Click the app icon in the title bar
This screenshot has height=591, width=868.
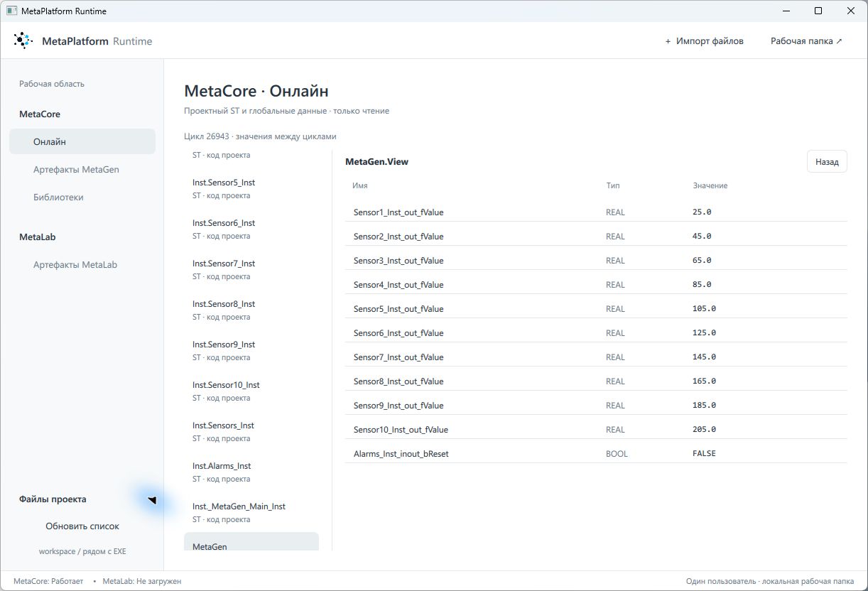coord(11,11)
